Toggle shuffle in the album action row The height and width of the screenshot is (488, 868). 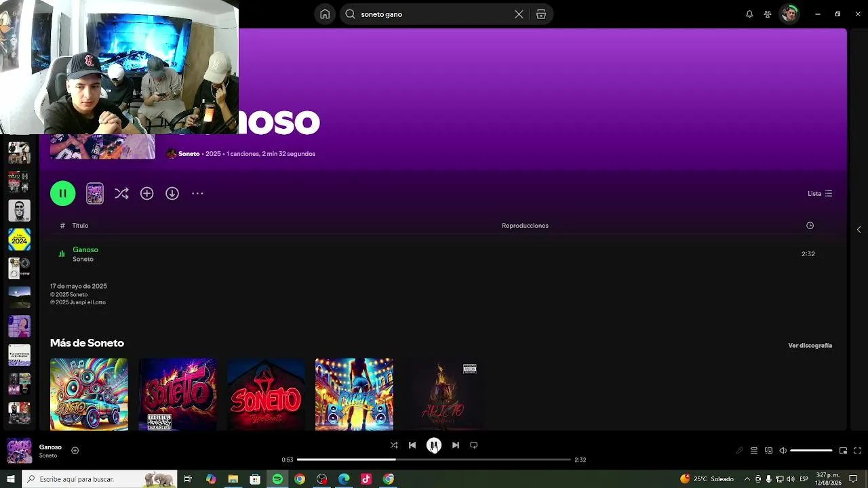[x=121, y=194]
